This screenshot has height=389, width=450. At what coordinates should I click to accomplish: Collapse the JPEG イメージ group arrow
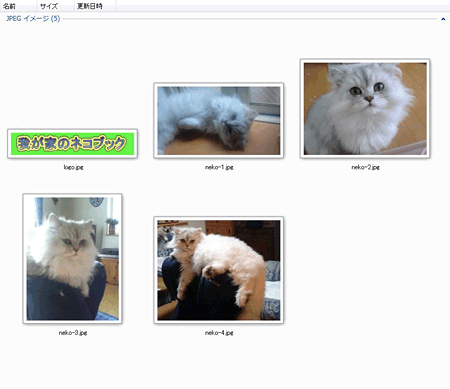[443, 19]
